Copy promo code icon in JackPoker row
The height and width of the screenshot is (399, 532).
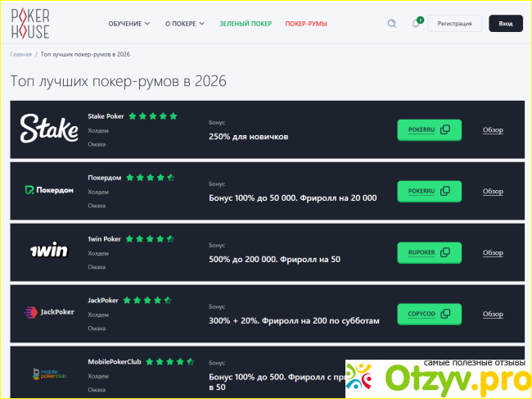[445, 314]
